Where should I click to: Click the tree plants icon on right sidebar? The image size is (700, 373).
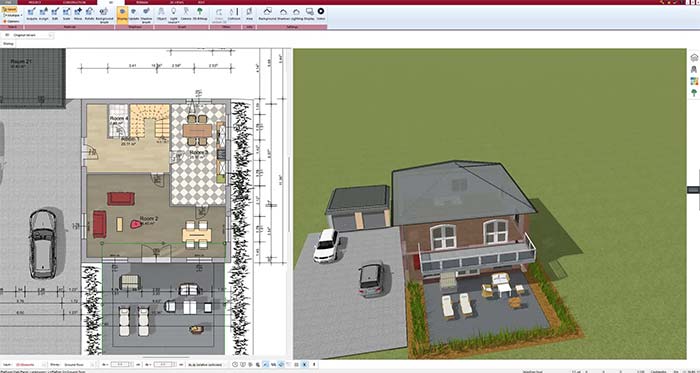click(694, 93)
